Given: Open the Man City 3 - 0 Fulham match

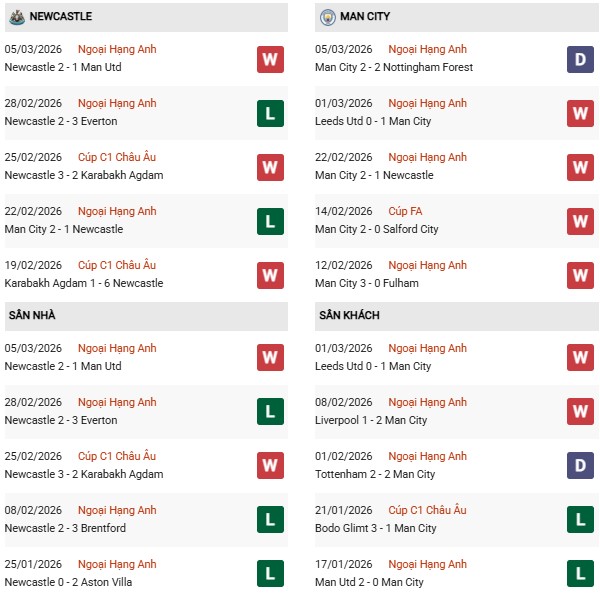Looking at the screenshot, I should click(366, 283).
